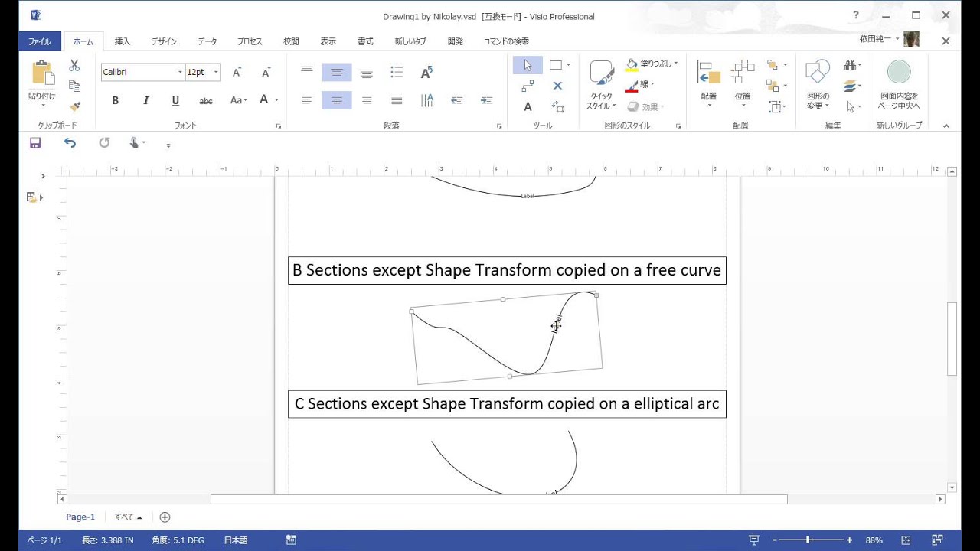Add a new page with plus button
Image resolution: width=980 pixels, height=551 pixels.
coord(165,517)
